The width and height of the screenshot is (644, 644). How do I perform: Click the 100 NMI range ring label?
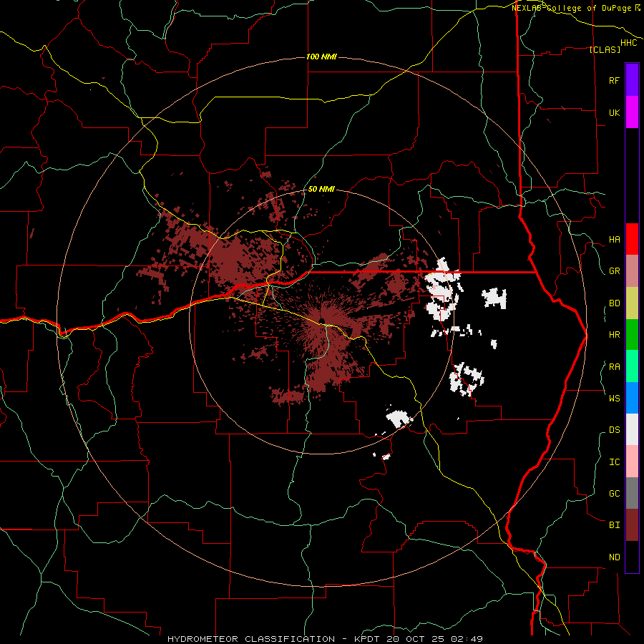321,57
